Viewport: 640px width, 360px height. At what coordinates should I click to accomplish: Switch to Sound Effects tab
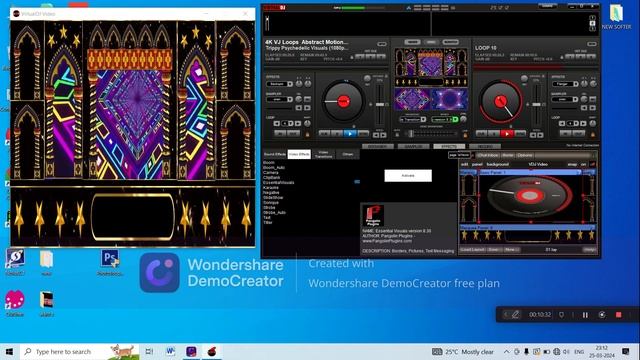[x=275, y=154]
